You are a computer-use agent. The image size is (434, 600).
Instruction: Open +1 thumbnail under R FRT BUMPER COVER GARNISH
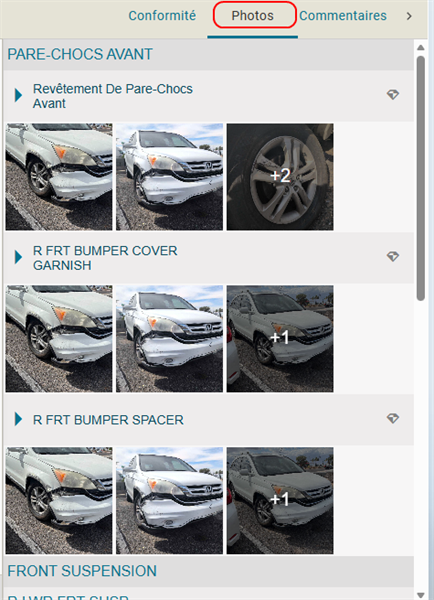click(x=280, y=338)
